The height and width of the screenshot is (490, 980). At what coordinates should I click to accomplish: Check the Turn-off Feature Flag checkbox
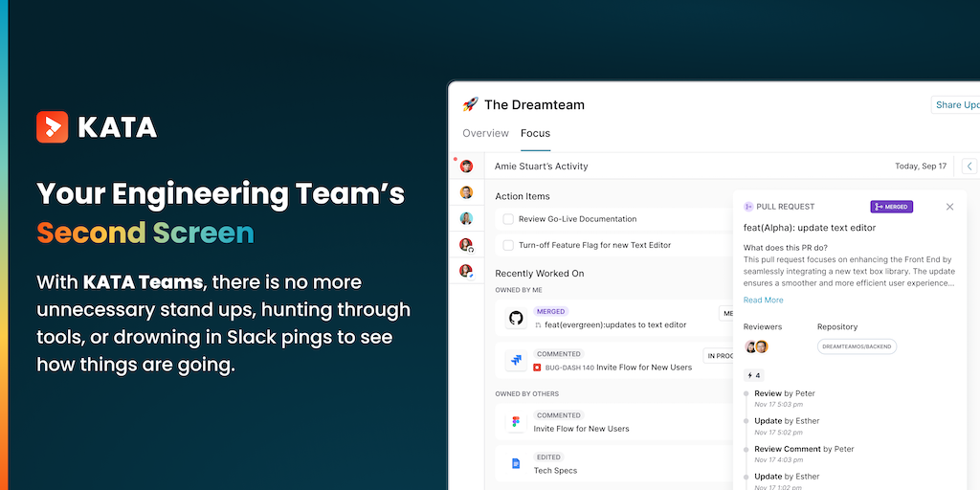[508, 245]
